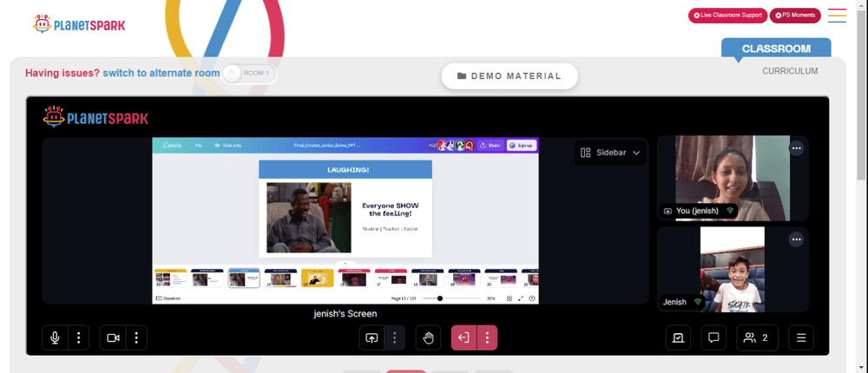Open the File menu in Canva
The height and width of the screenshot is (373, 868).
tap(198, 146)
